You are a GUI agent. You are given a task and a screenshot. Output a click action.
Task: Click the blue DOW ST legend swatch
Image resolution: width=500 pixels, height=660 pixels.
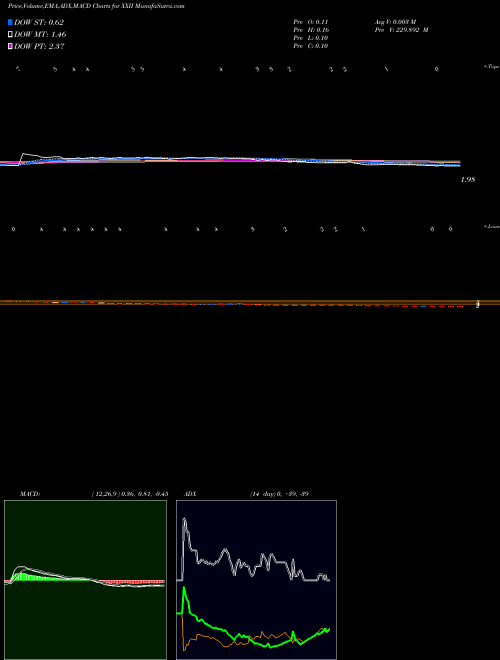coord(10,22)
